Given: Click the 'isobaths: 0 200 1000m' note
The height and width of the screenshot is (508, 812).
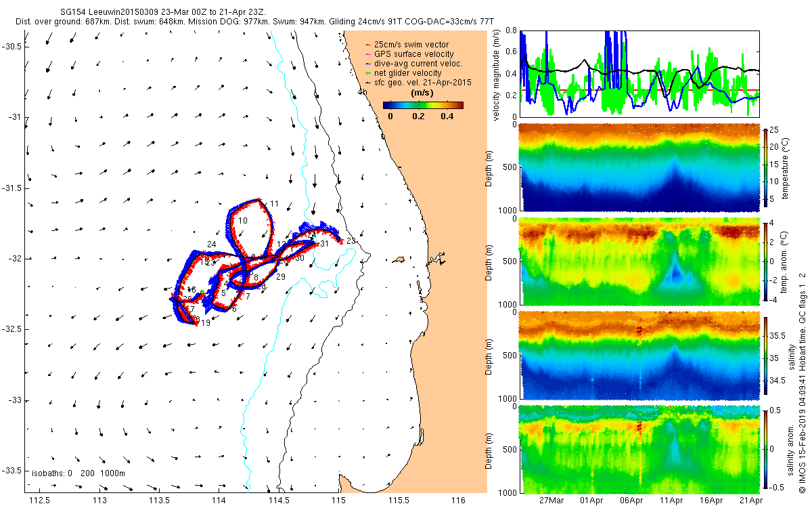Looking at the screenshot, I should 78,473.
